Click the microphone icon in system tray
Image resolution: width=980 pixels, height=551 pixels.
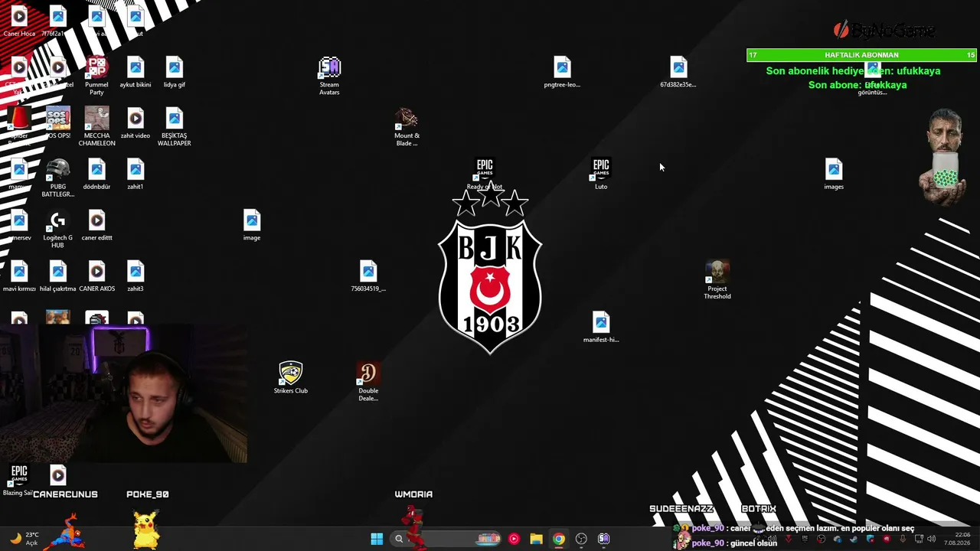(x=903, y=539)
